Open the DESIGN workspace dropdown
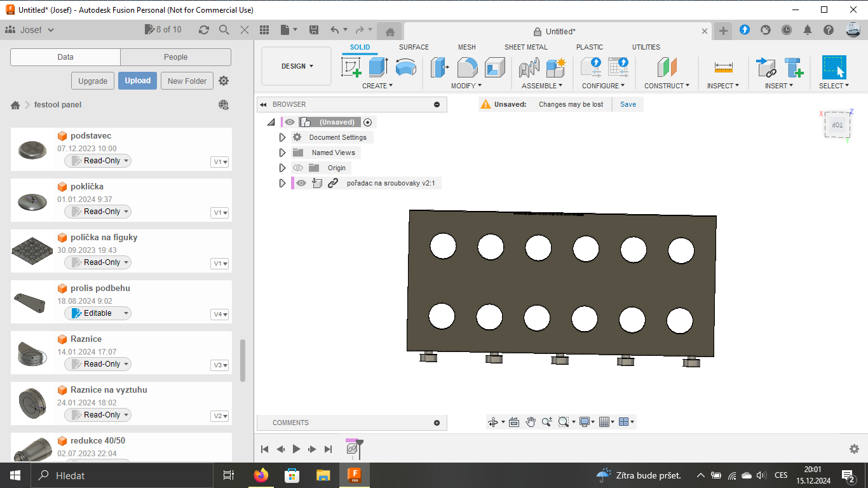This screenshot has height=488, width=868. tap(297, 66)
